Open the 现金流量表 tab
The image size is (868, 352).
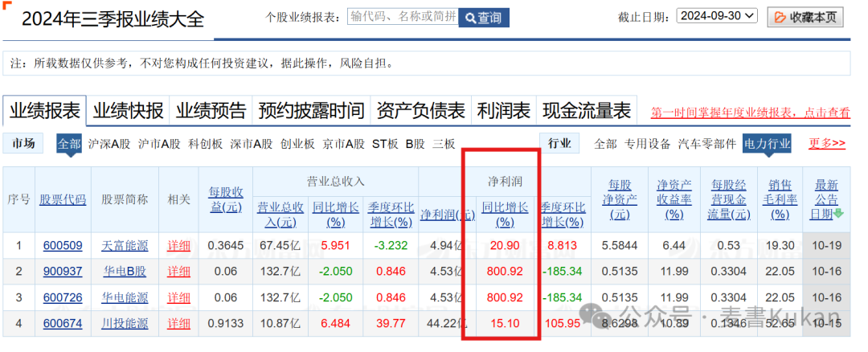(x=587, y=111)
